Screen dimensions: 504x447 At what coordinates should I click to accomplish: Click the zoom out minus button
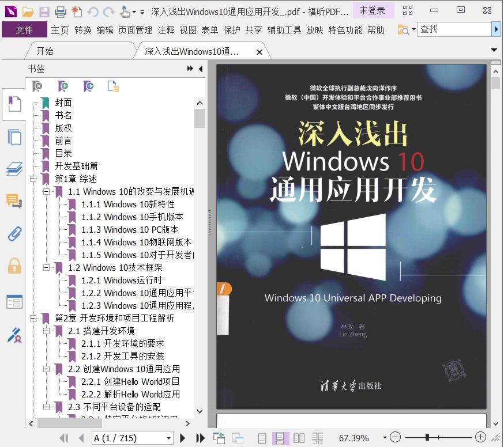[396, 437]
